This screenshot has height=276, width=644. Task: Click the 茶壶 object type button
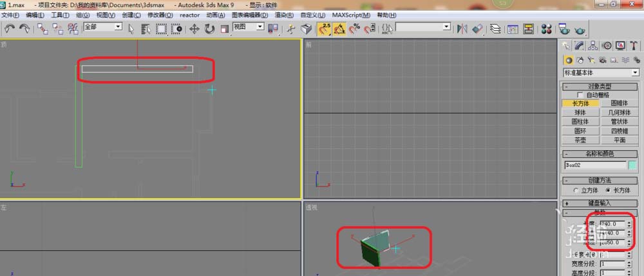point(581,140)
